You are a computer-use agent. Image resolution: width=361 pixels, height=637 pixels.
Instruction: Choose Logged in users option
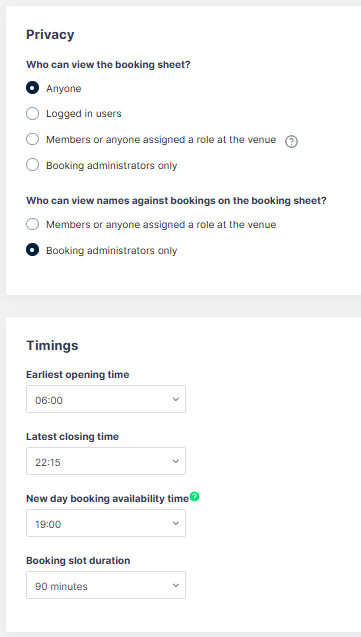(32, 114)
